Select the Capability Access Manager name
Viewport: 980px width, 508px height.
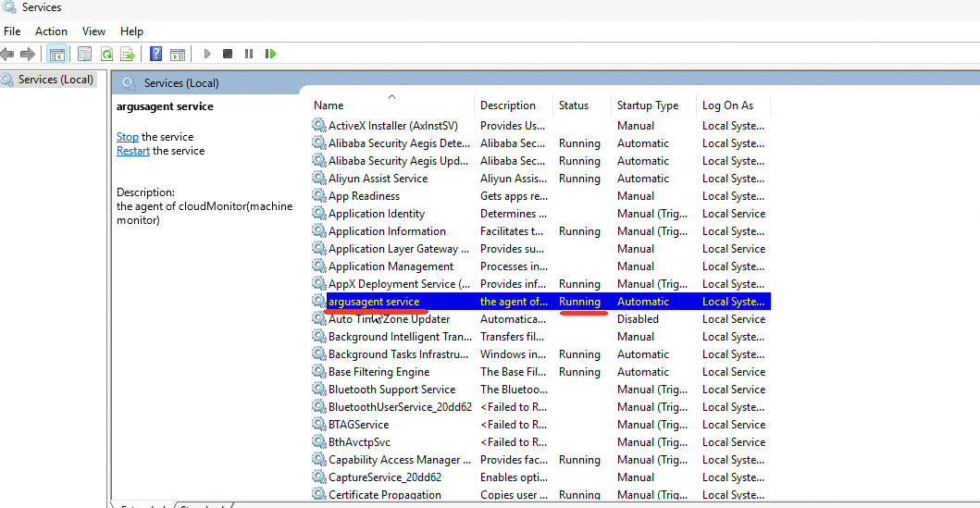click(x=400, y=460)
